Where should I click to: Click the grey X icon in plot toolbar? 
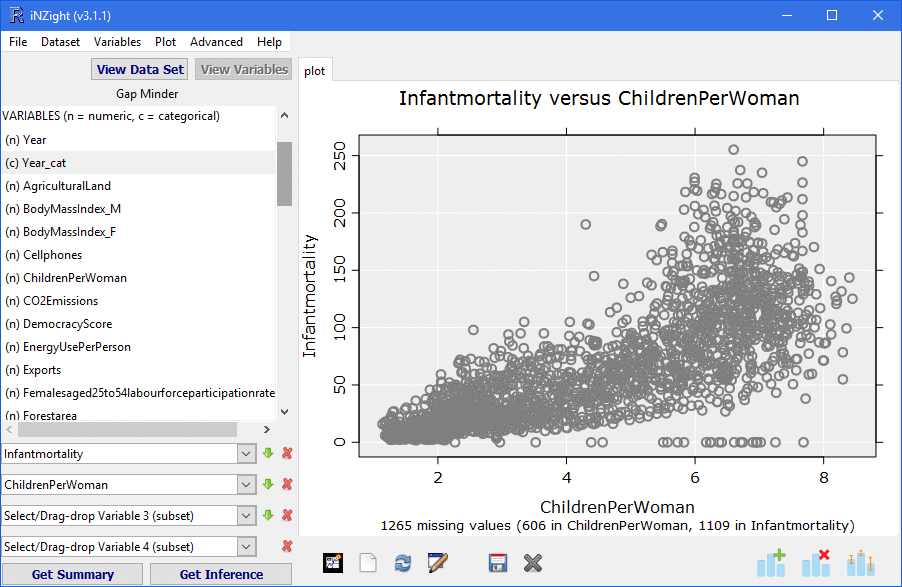[532, 563]
